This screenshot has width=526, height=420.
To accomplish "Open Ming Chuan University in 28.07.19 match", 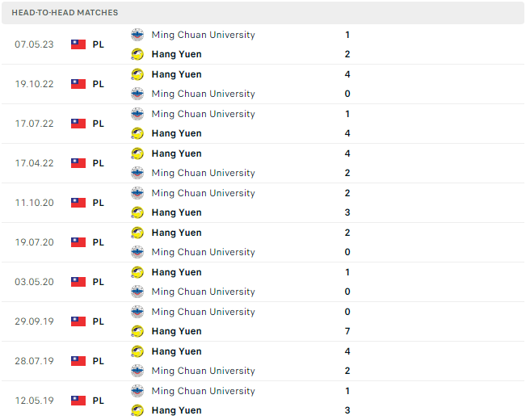I will (204, 371).
